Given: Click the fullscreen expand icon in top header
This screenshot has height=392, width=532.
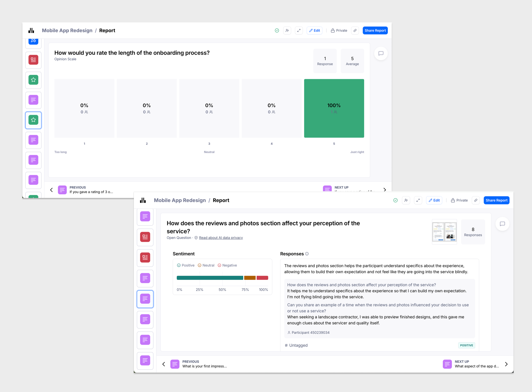Looking at the screenshot, I should (x=299, y=30).
